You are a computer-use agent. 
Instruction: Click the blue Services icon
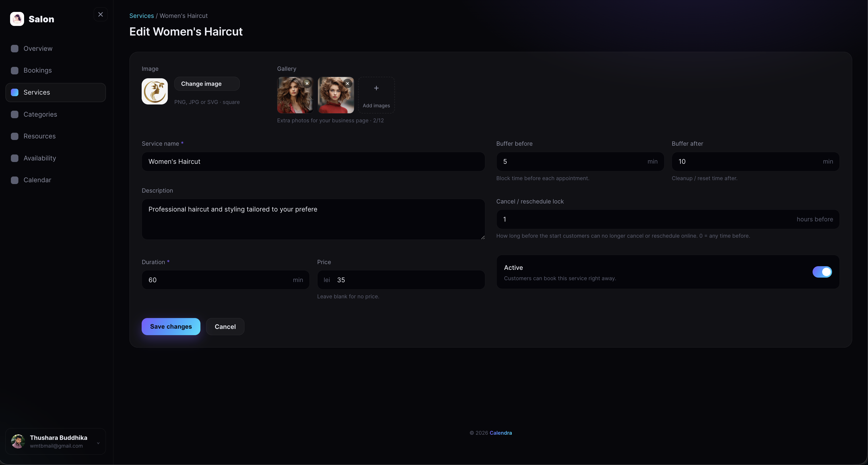[15, 92]
